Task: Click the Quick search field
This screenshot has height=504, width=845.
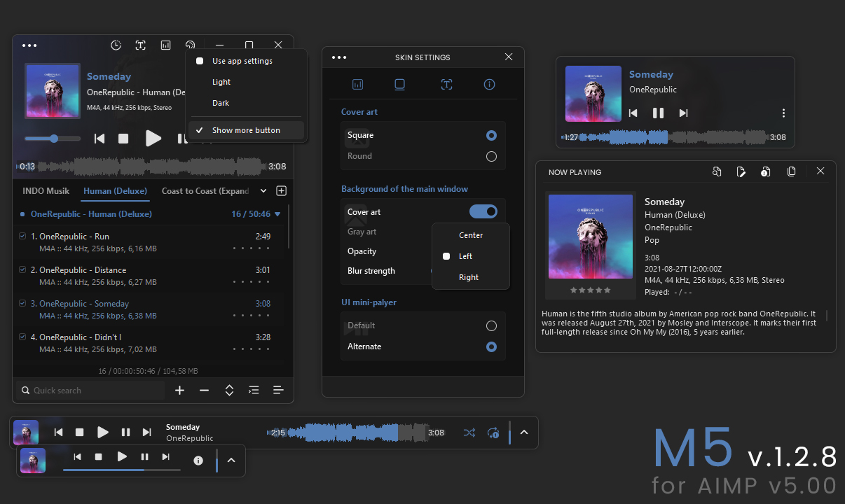Action: [90, 391]
